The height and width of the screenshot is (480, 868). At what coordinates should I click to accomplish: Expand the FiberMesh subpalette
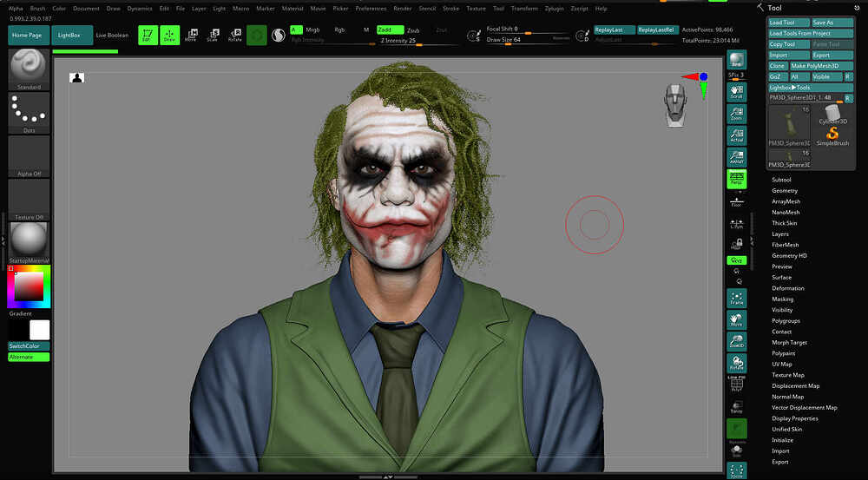(x=785, y=245)
